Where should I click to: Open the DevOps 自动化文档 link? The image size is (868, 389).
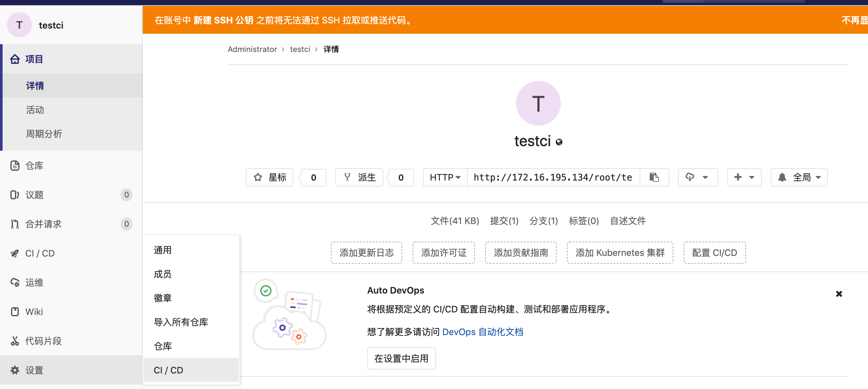pyautogui.click(x=482, y=332)
